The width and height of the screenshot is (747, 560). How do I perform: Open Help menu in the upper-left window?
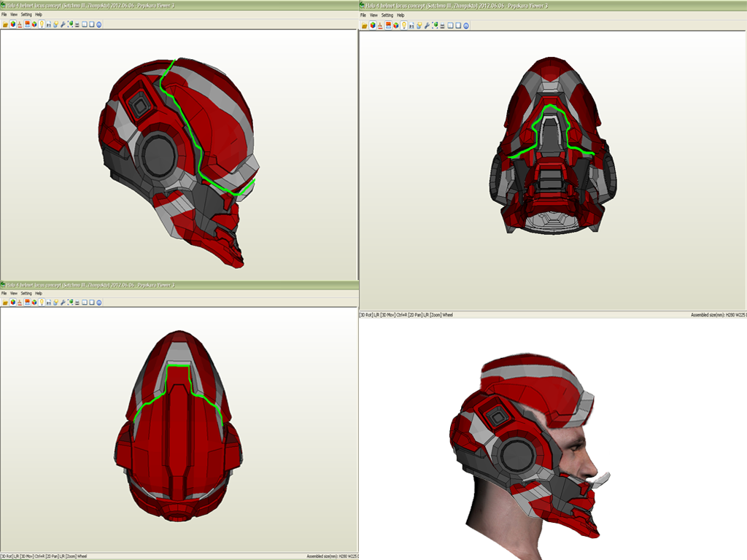tap(39, 15)
